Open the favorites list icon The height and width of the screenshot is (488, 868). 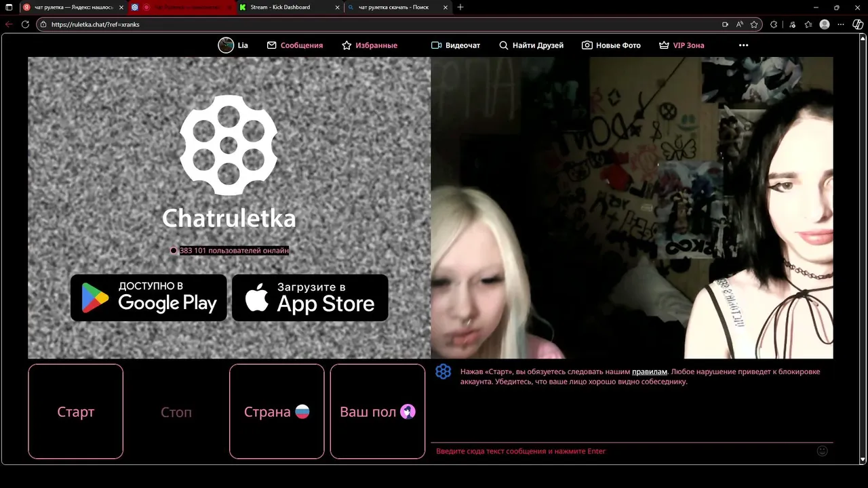pyautogui.click(x=808, y=24)
